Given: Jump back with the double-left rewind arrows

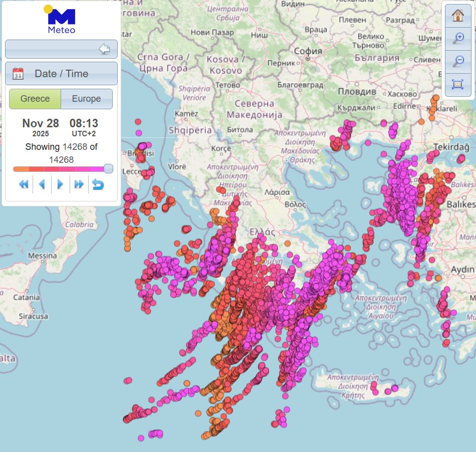Looking at the screenshot, I should pyautogui.click(x=24, y=184).
